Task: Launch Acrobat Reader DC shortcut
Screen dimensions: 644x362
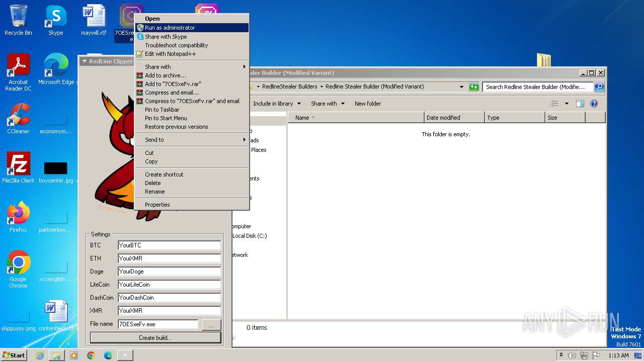Action: click(x=18, y=72)
